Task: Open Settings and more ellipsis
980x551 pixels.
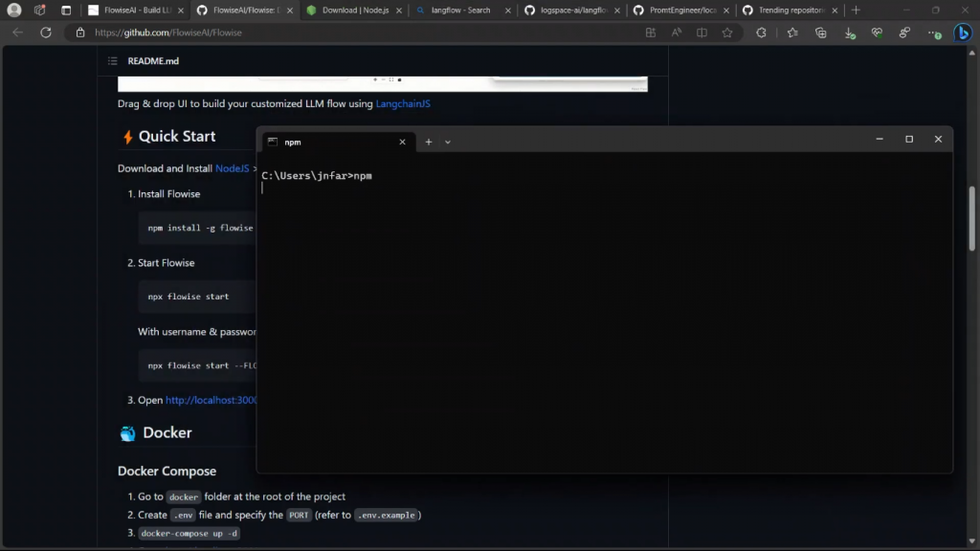Action: (934, 33)
